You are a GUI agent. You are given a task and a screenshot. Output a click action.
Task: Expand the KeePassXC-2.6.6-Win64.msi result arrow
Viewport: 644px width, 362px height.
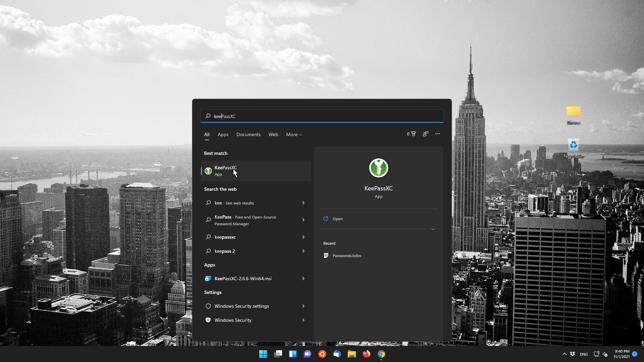pos(303,279)
